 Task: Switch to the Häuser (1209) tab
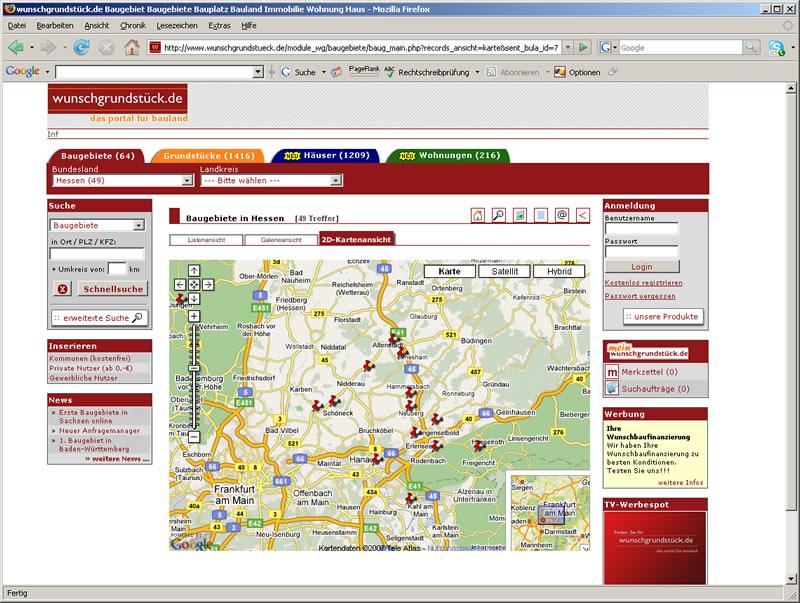click(x=326, y=156)
